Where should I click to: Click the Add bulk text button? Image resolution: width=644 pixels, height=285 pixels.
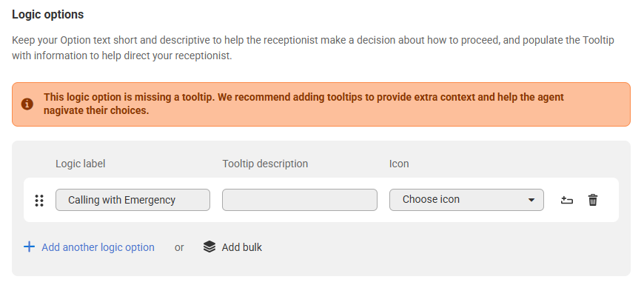click(x=241, y=247)
